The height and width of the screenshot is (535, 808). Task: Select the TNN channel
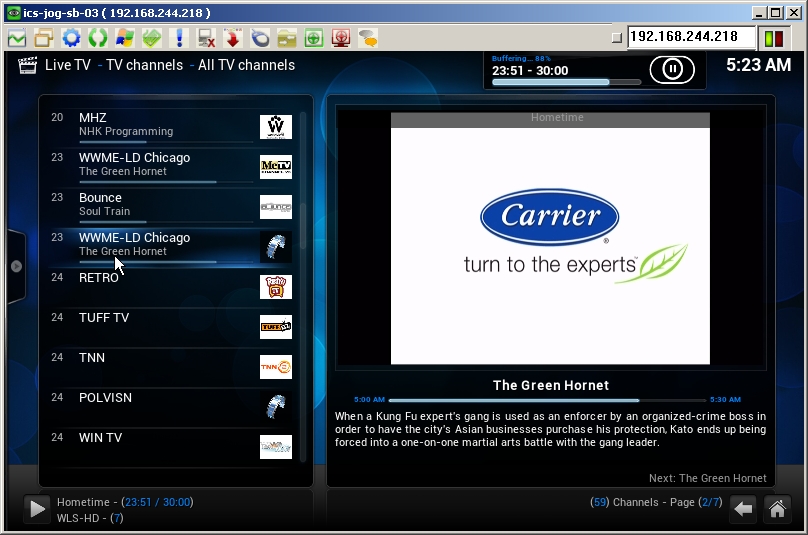pos(172,366)
